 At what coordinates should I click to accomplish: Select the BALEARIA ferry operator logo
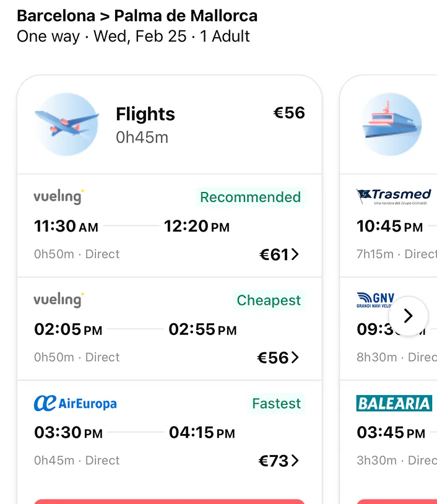395,403
